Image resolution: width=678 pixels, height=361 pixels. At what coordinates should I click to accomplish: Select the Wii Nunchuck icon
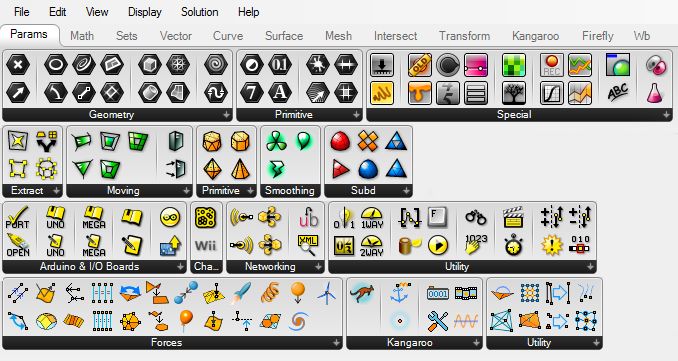[205, 245]
